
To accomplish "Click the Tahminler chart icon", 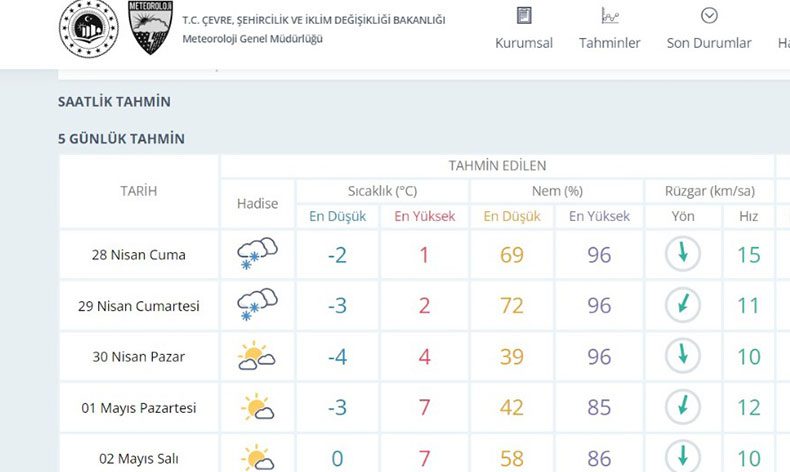I will click(610, 16).
